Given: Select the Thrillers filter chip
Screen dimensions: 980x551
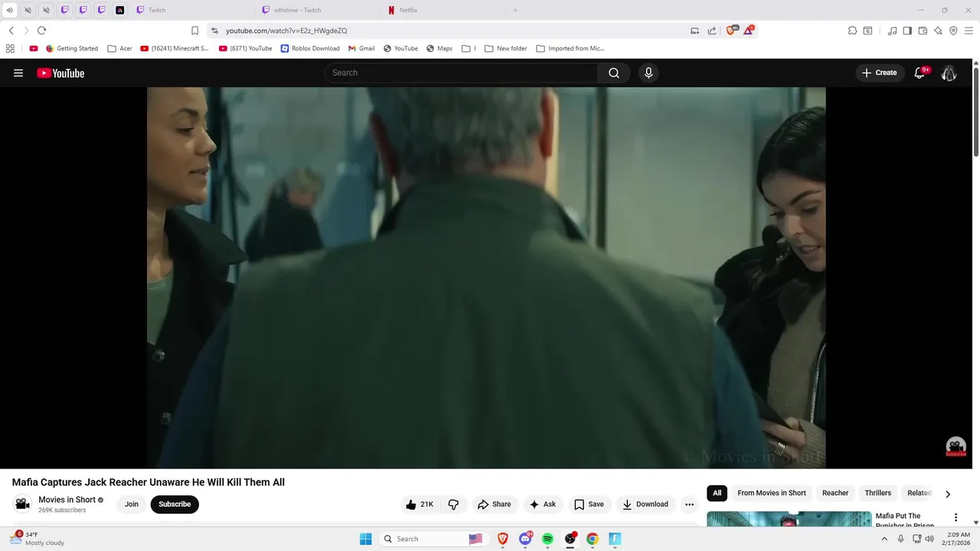Looking at the screenshot, I should click(877, 493).
